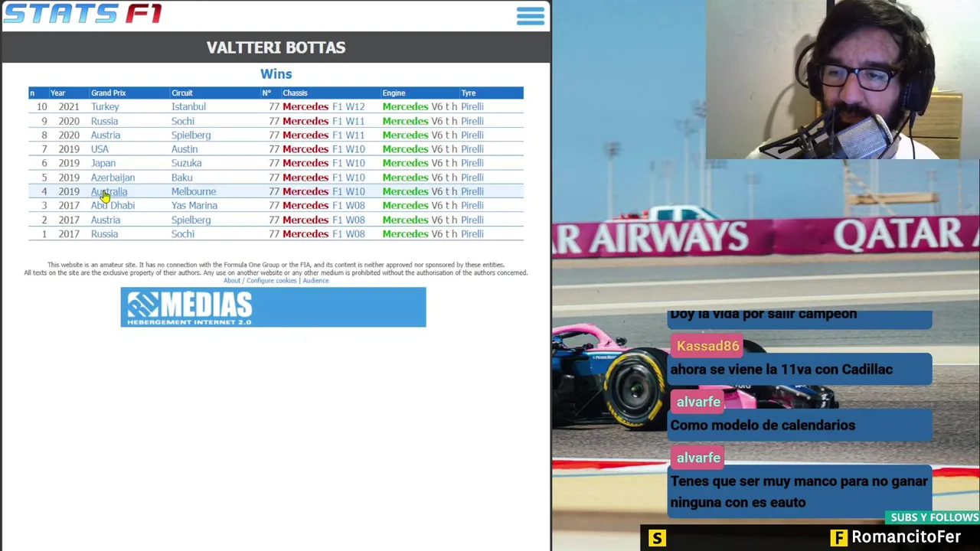Click the Stats F1 logo
Image resolution: width=980 pixels, height=551 pixels.
[x=83, y=14]
